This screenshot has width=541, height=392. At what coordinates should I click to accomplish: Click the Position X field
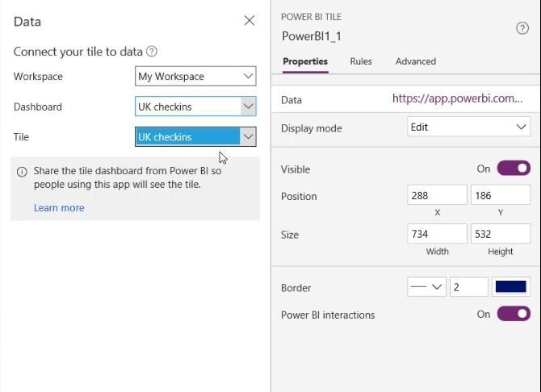[x=437, y=195]
